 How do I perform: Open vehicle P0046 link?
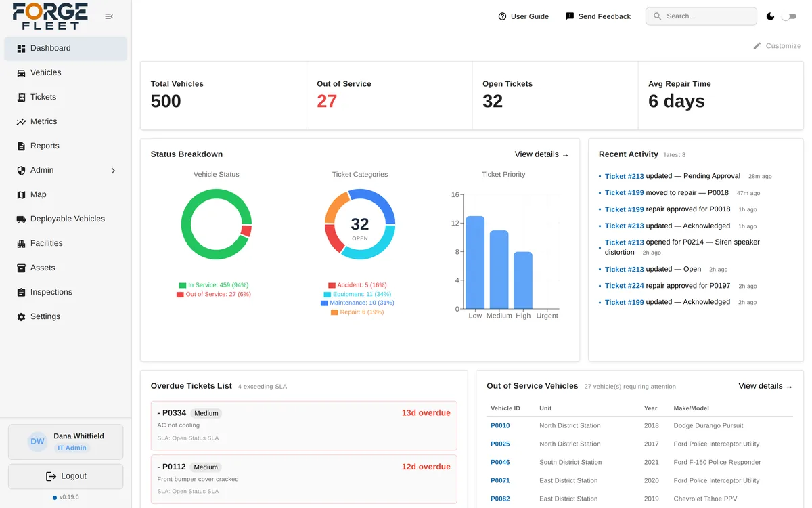tap(500, 463)
